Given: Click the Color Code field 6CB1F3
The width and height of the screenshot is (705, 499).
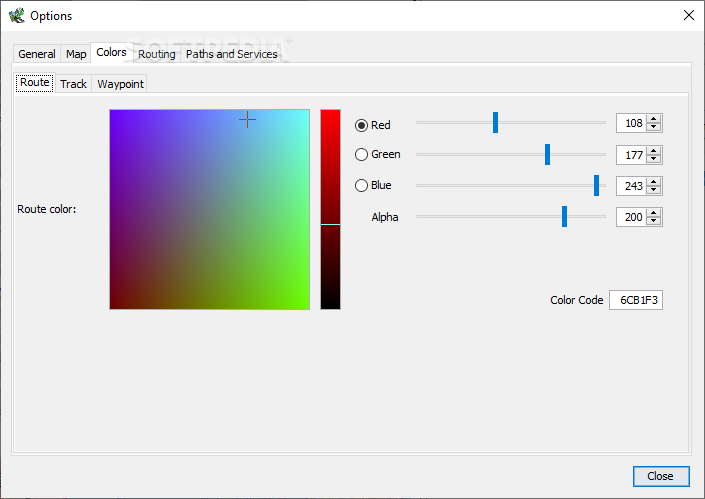Looking at the screenshot, I should click(x=636, y=300).
